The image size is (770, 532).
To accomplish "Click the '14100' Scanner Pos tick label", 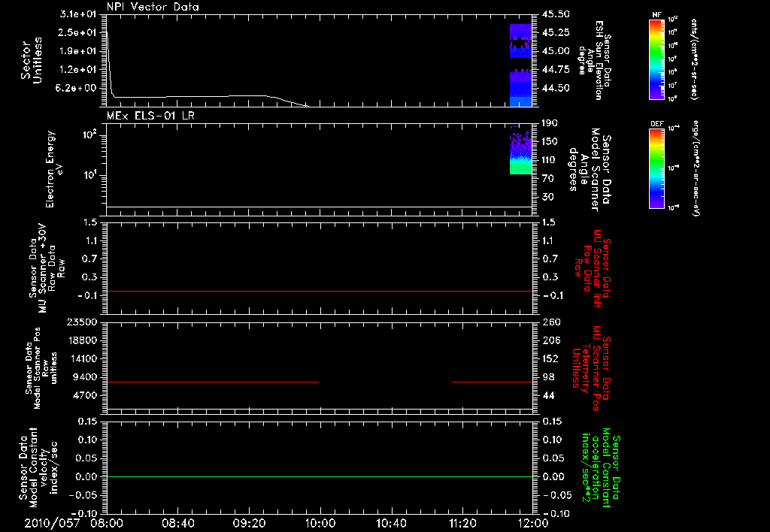I will click(82, 358).
